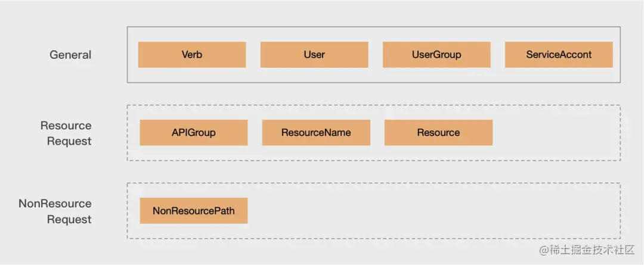The image size is (644, 265).
Task: Click the Verb box
Action: tap(192, 55)
